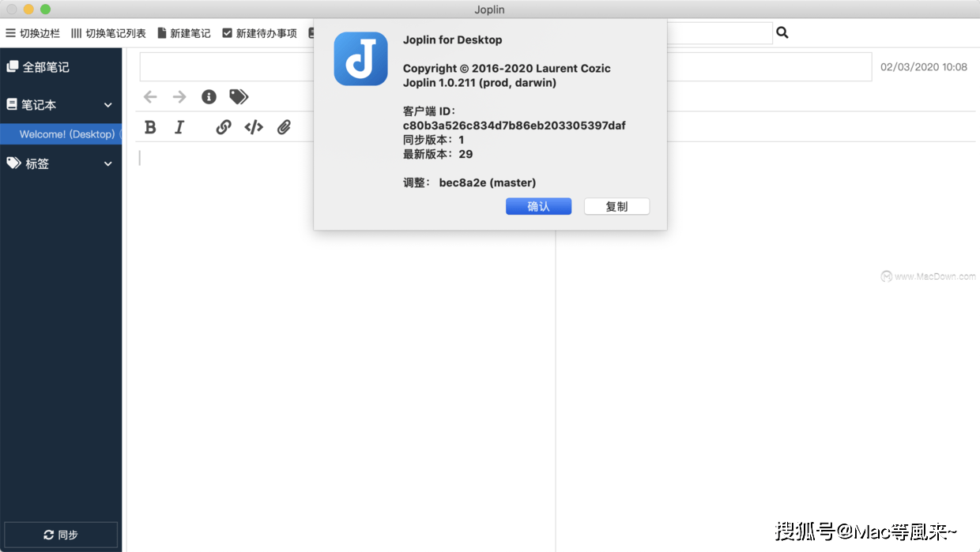980x552 pixels.
Task: Toggle the sidebar with 切换边栏
Action: [x=32, y=33]
